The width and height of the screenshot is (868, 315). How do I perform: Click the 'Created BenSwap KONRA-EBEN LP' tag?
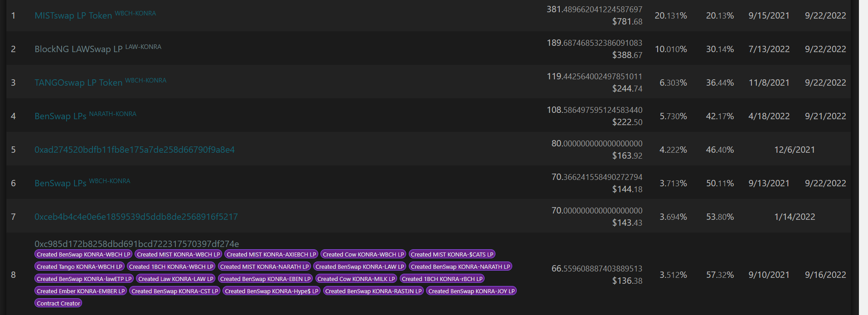click(x=265, y=279)
